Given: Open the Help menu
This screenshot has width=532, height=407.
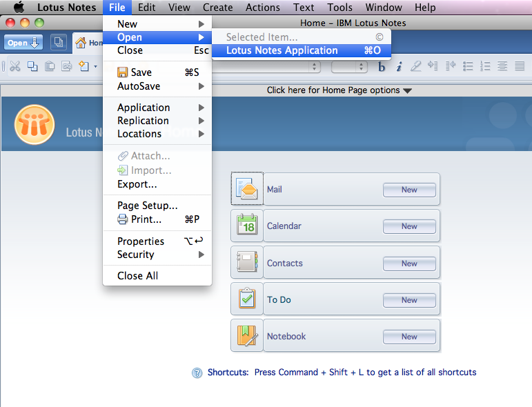Looking at the screenshot, I should pyautogui.click(x=425, y=7).
